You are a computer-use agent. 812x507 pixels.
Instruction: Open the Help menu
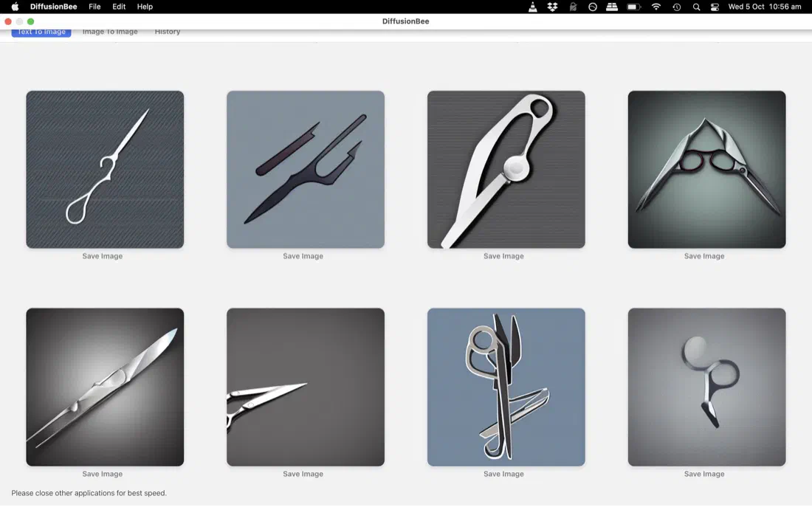[x=145, y=7]
